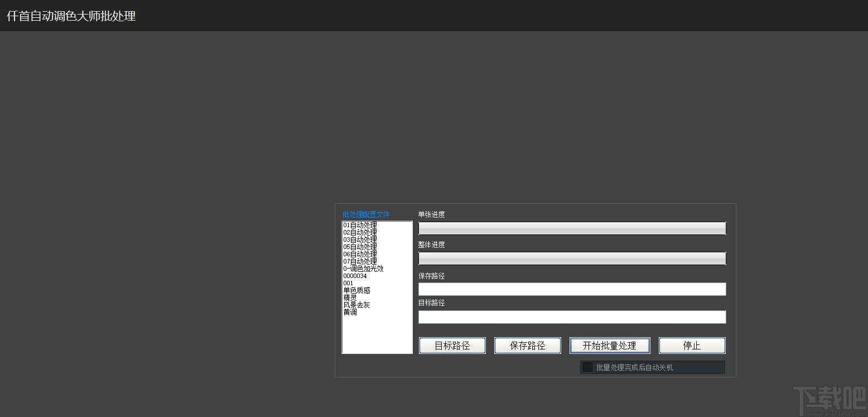Image resolution: width=868 pixels, height=417 pixels.
Task: Select 黄调 preset
Action: click(x=350, y=312)
